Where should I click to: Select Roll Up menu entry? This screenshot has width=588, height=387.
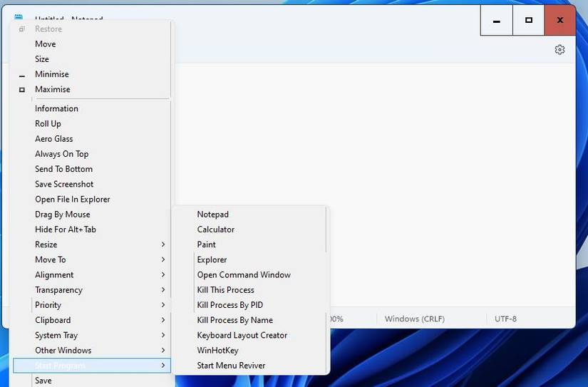(x=91, y=123)
